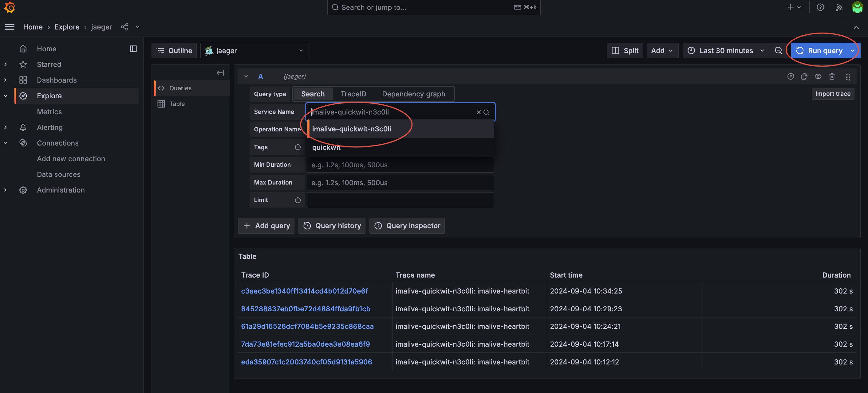868x393 pixels.
Task: Expand the Starred section chevron
Action: 6,64
